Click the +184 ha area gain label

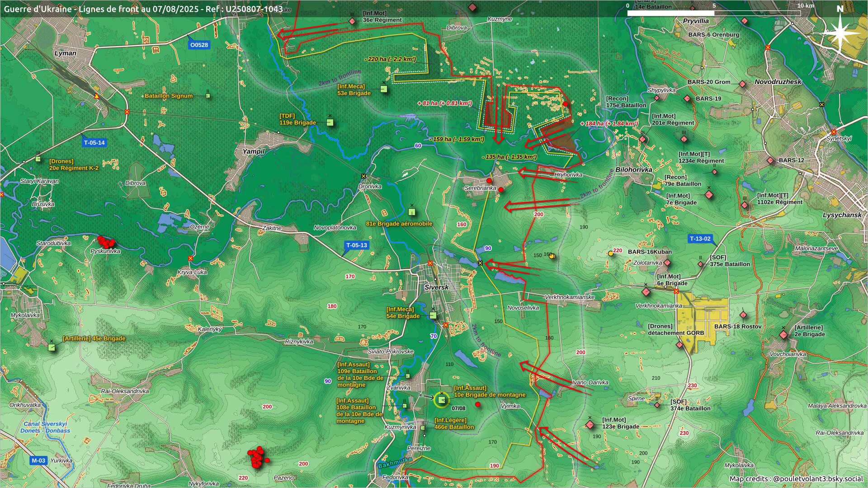(x=609, y=123)
